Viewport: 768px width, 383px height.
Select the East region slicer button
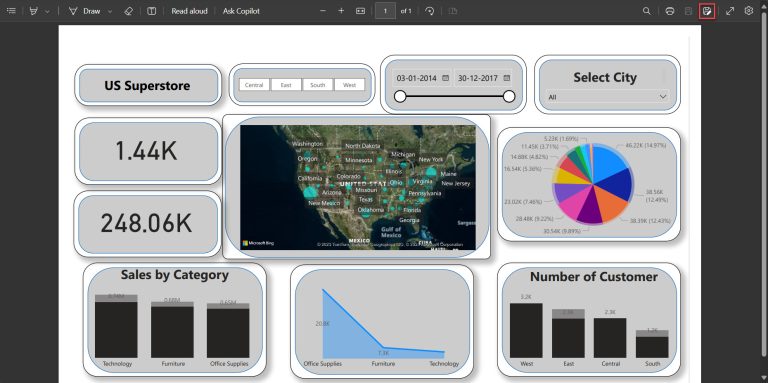pos(286,85)
